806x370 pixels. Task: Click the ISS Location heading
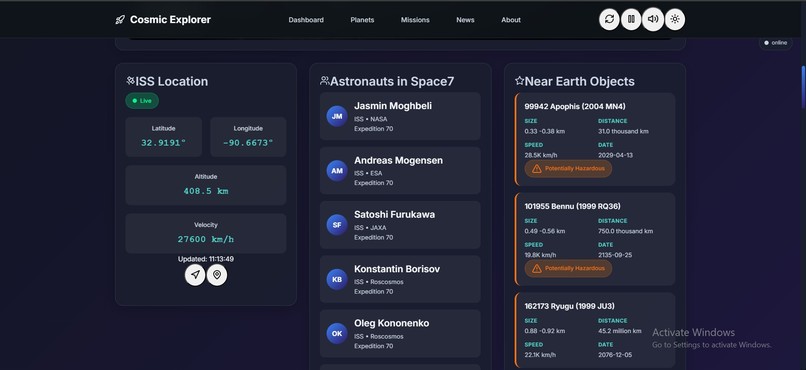(172, 81)
